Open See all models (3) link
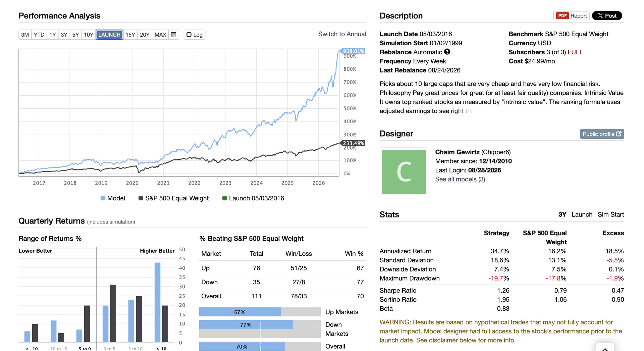Screen dimensions: 644x351 [x=460, y=179]
